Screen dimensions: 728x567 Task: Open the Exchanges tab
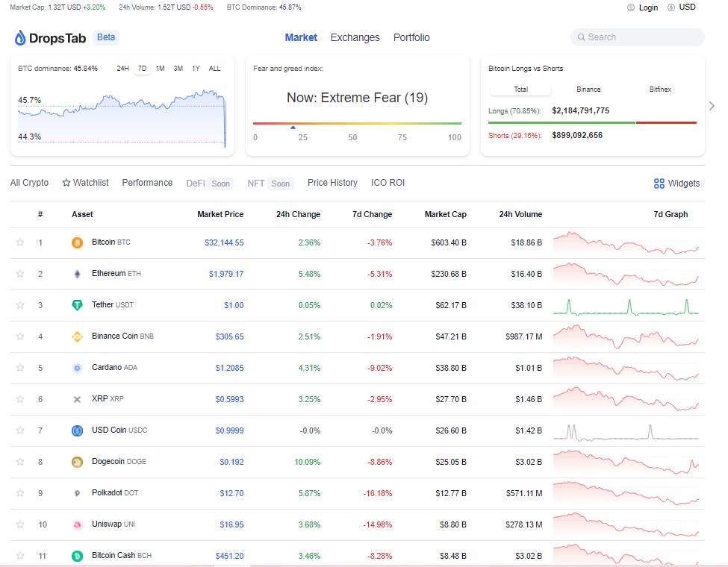pos(355,37)
